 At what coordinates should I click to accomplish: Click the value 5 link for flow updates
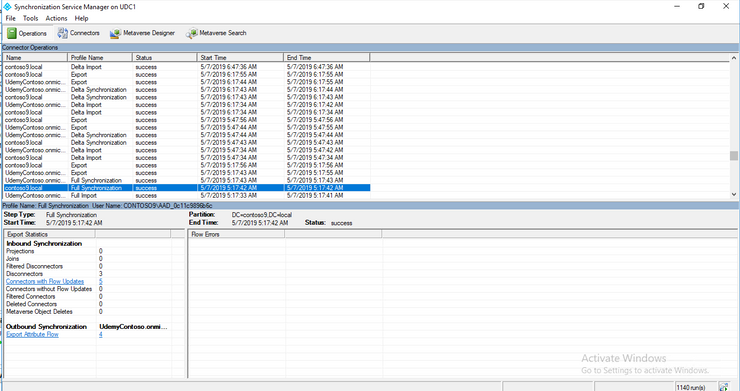click(x=101, y=281)
